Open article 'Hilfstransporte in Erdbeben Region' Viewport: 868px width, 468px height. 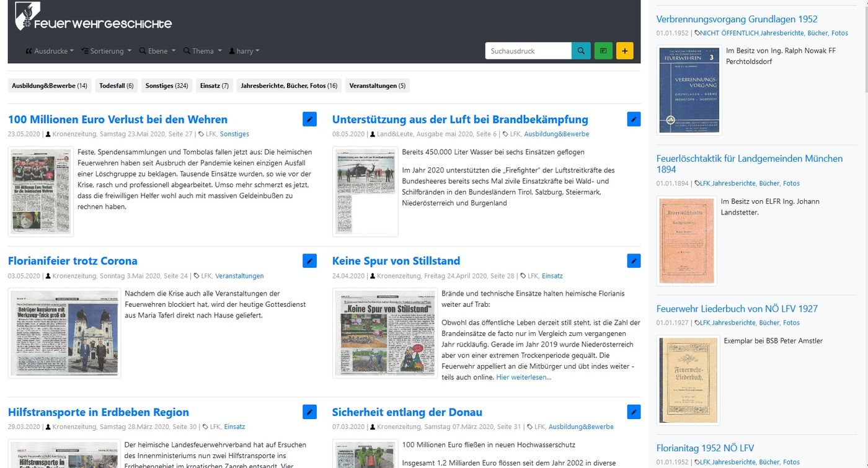click(99, 412)
